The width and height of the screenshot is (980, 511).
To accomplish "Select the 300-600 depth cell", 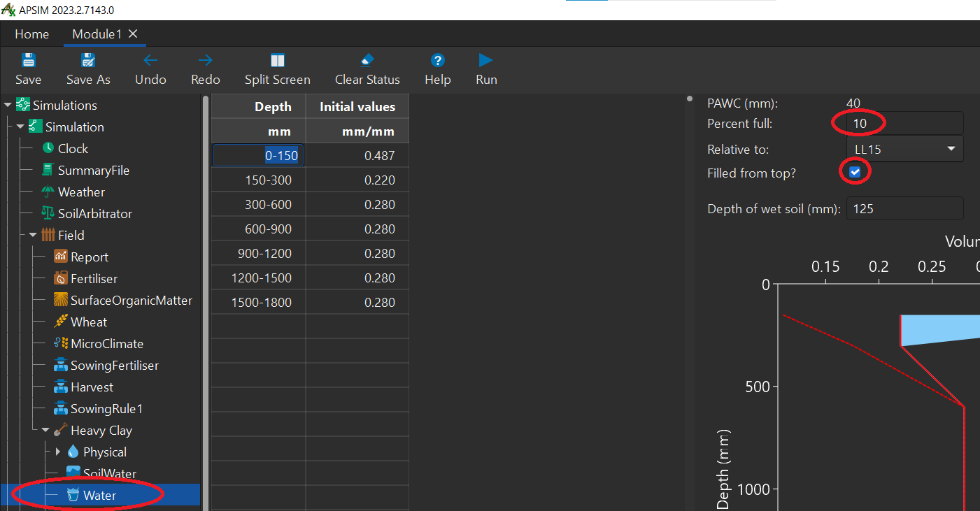I will point(258,205).
